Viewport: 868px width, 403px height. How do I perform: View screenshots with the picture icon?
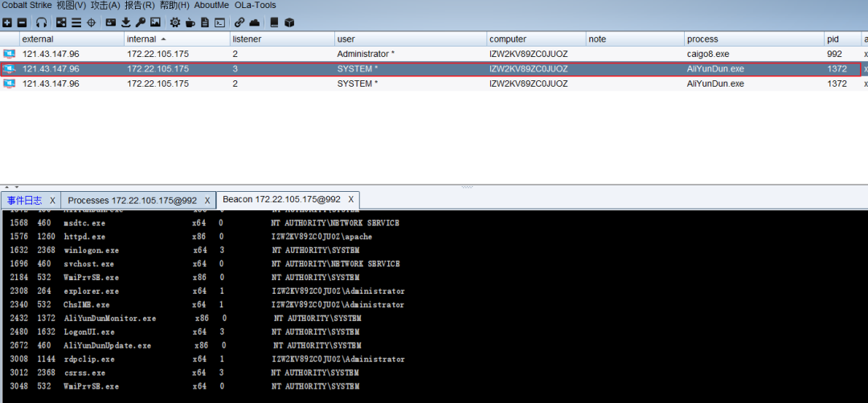click(x=156, y=22)
